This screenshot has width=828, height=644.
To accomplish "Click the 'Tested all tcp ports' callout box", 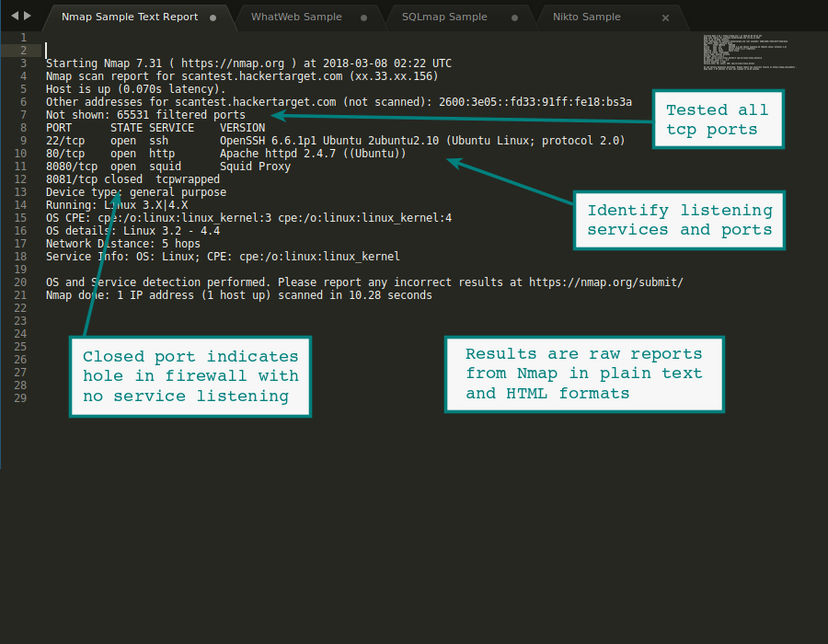I will (718, 119).
